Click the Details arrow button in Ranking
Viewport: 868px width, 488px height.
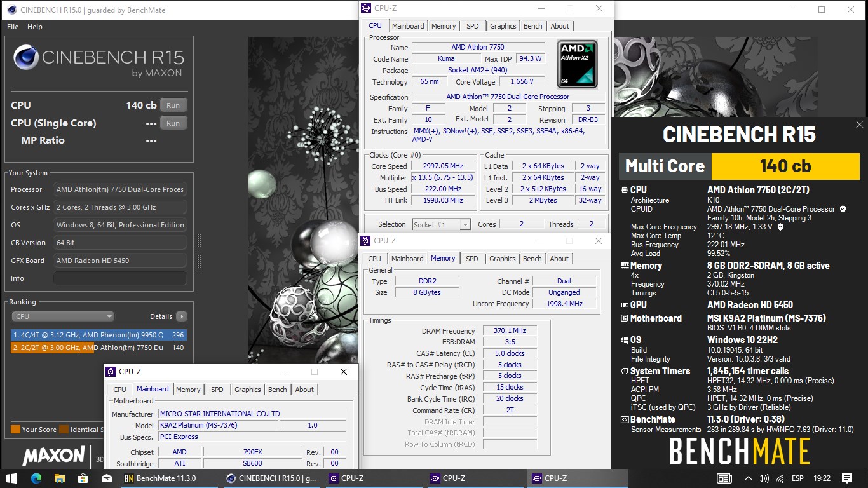tap(181, 316)
